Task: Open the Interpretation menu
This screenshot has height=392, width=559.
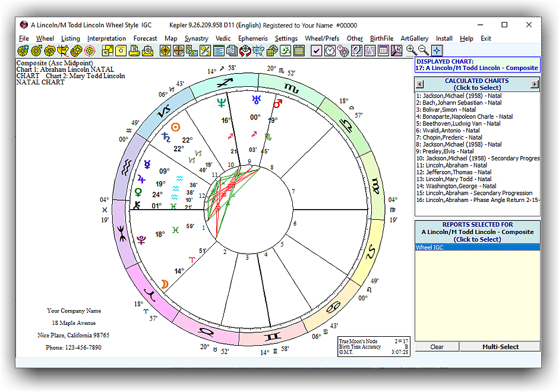Action: pyautogui.click(x=106, y=39)
